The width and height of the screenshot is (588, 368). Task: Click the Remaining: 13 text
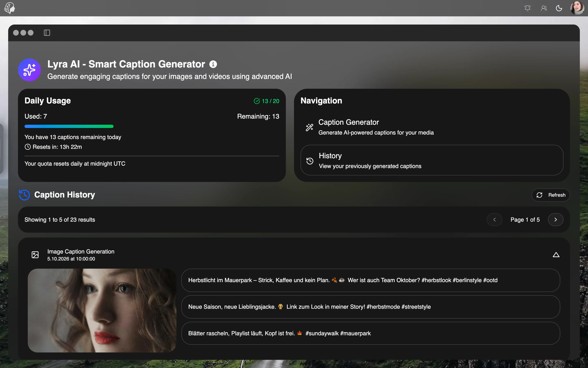258,116
